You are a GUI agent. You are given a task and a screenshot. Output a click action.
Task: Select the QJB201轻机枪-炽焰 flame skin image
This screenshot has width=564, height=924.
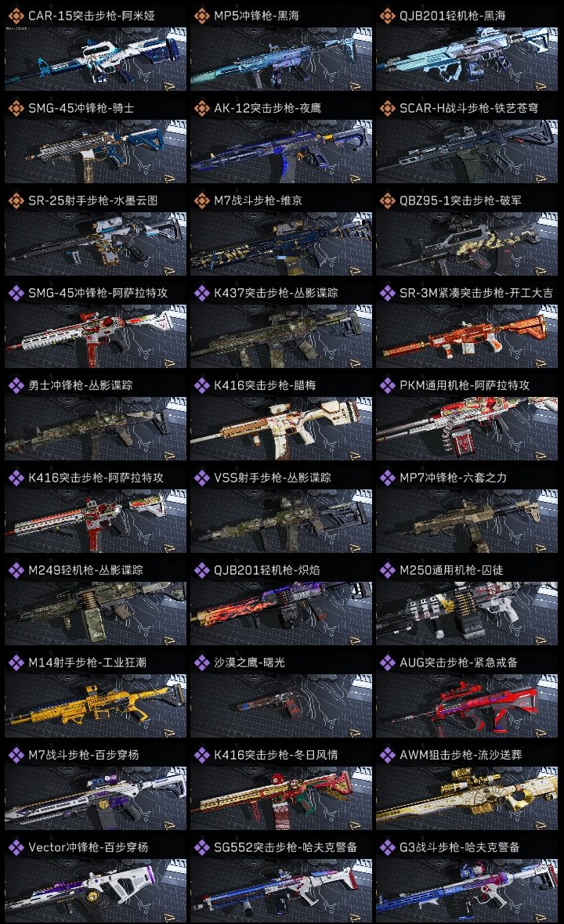coord(281,613)
